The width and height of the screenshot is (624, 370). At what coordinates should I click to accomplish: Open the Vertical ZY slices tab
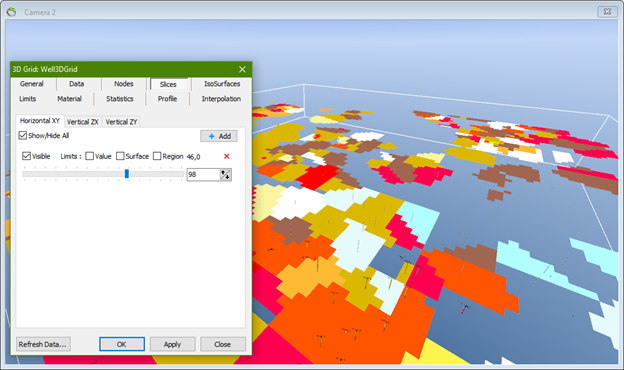pyautogui.click(x=121, y=122)
